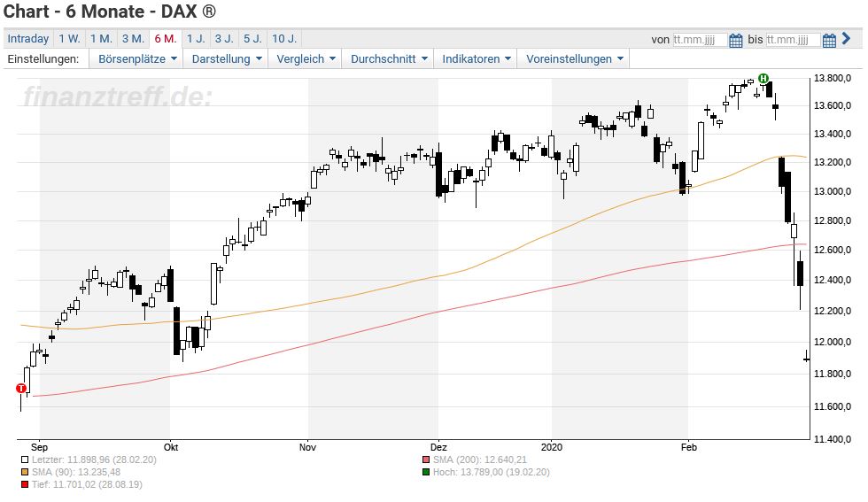Open the 'bis' date calendar picker icon
868x502 pixels.
pos(829,40)
